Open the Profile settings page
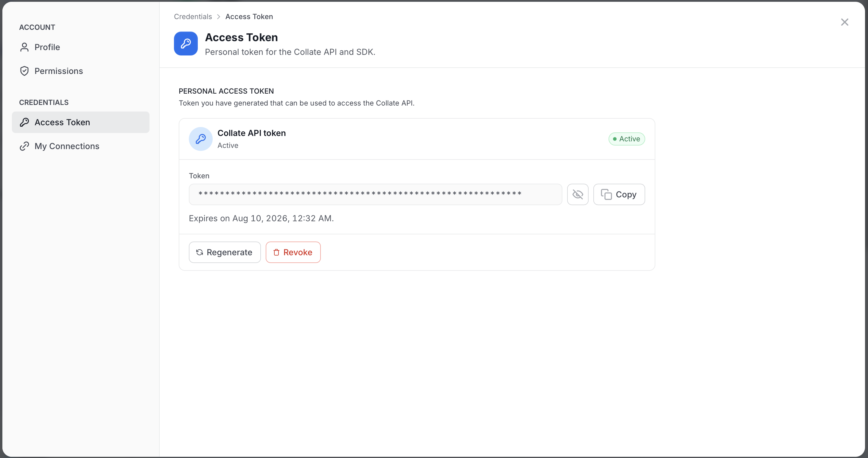 point(80,47)
